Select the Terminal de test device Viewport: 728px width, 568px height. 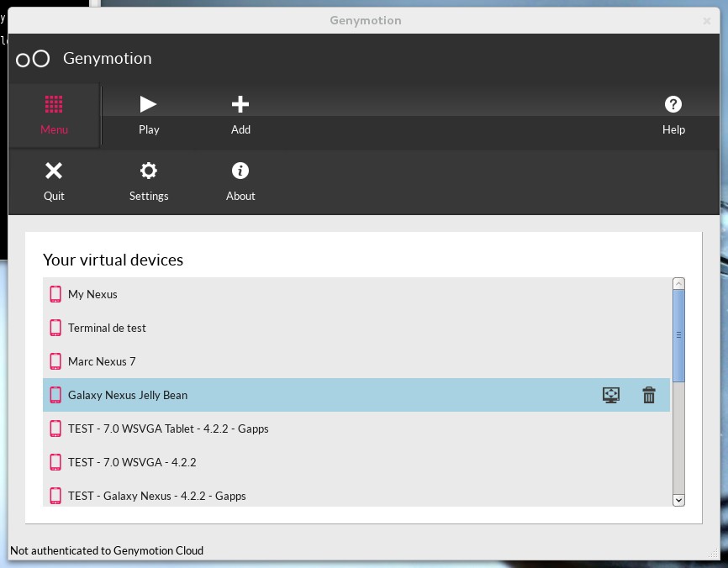(x=356, y=328)
